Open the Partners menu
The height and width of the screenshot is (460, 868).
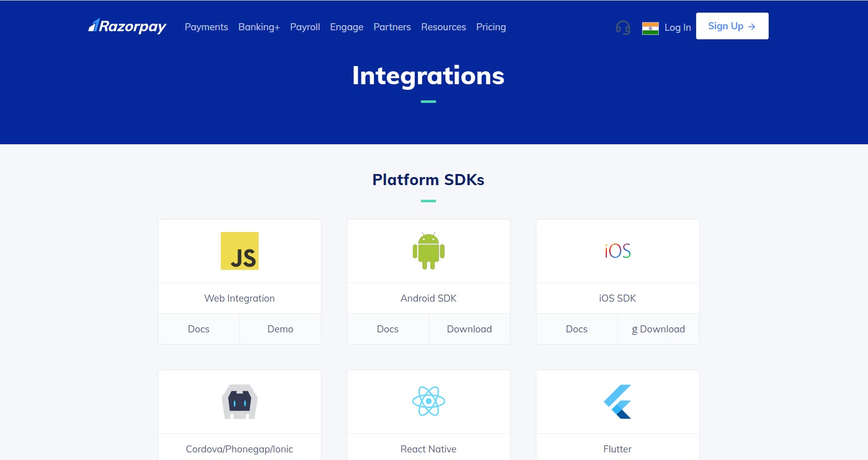click(x=392, y=27)
